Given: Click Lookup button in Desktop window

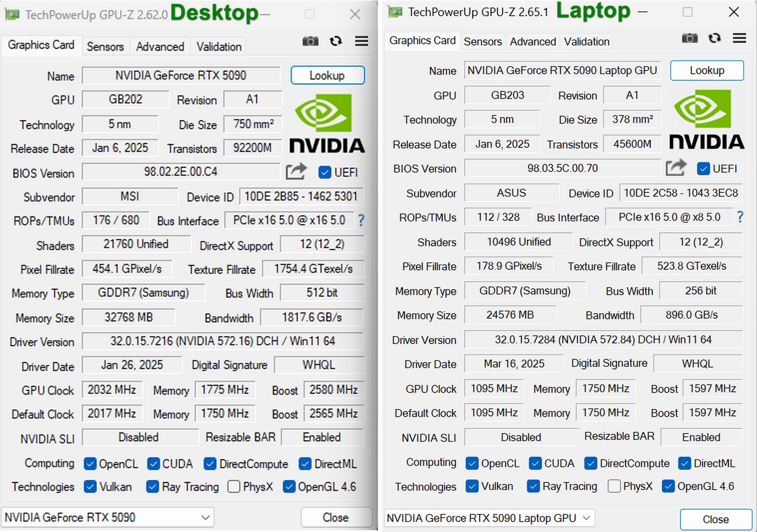Looking at the screenshot, I should pyautogui.click(x=327, y=76).
